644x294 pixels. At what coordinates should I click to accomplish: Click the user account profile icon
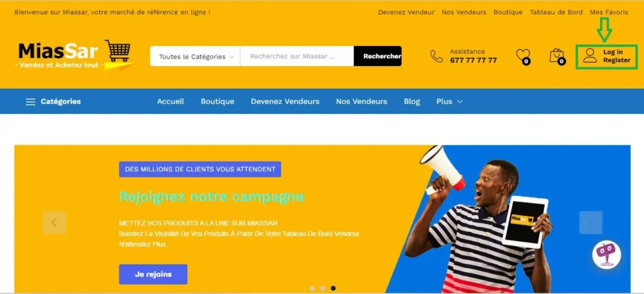tap(590, 55)
